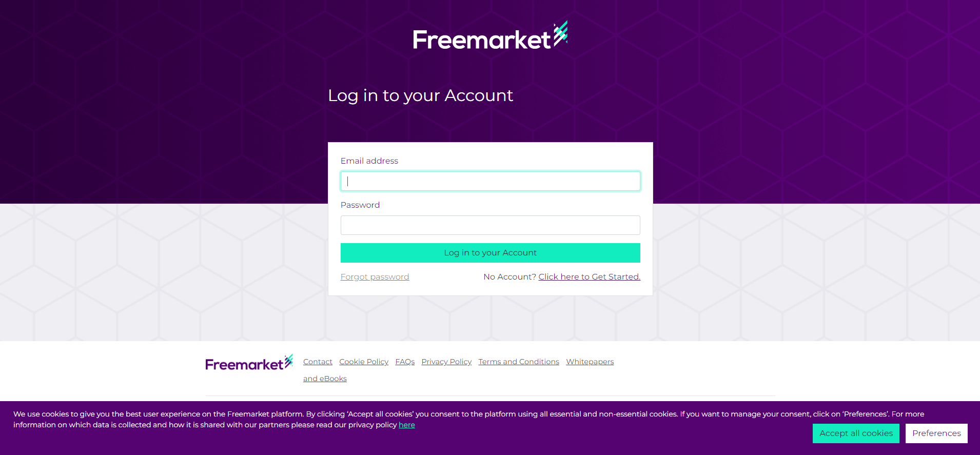Open the Forgot password link
The image size is (980, 455).
[x=375, y=277]
